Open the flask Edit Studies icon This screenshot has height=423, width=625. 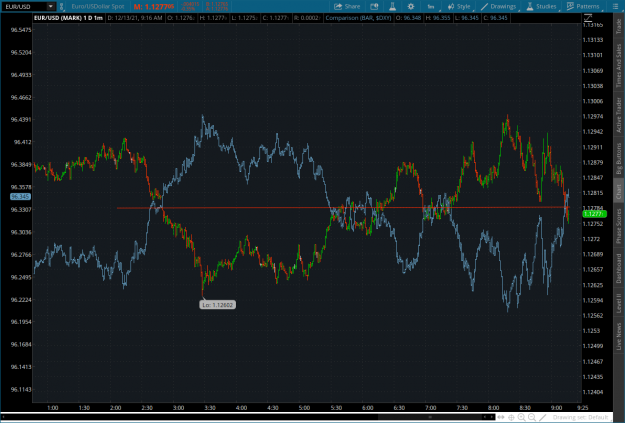(x=393, y=6)
